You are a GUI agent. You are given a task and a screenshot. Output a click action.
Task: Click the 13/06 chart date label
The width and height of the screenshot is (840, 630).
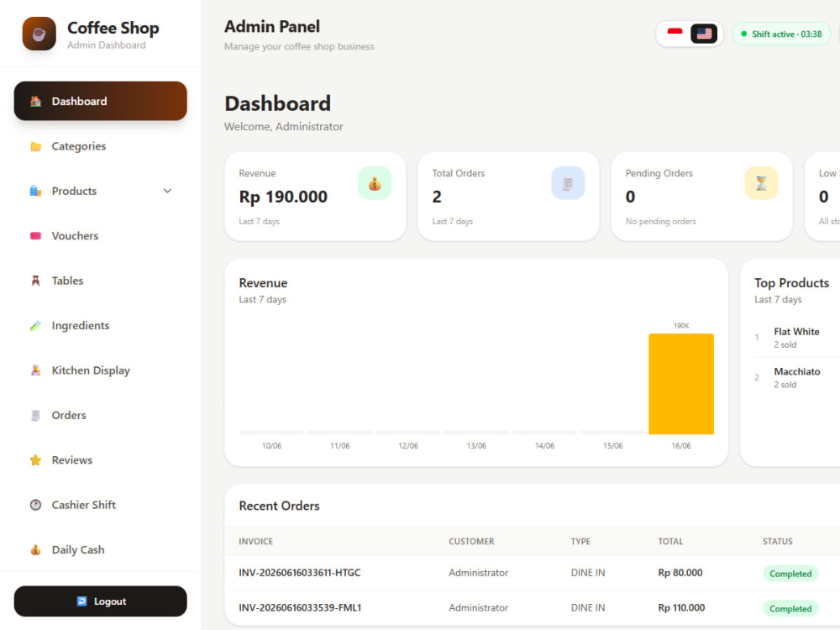[x=476, y=446]
